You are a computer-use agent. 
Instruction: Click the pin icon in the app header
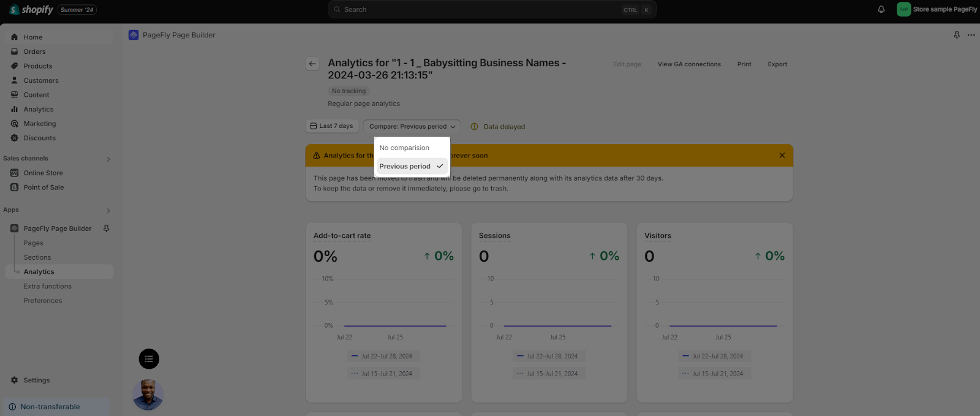click(956, 35)
